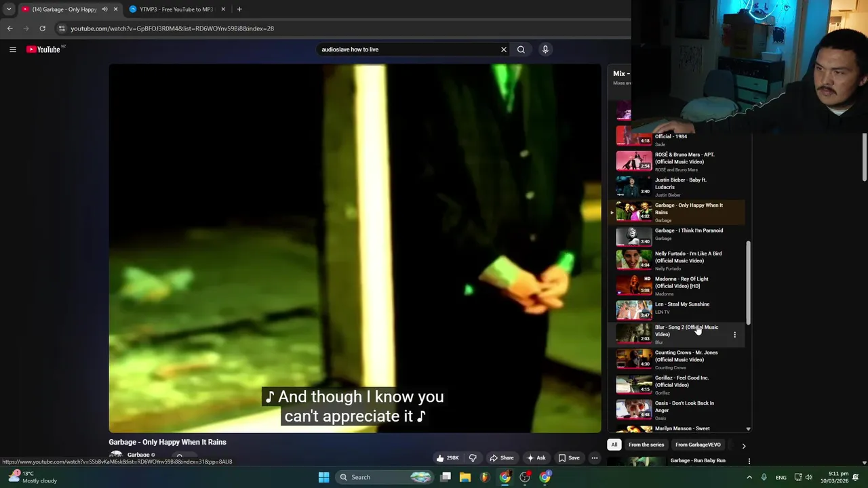The image size is (868, 488).
Task: Open the tab search dropdown
Action: pos(9,9)
